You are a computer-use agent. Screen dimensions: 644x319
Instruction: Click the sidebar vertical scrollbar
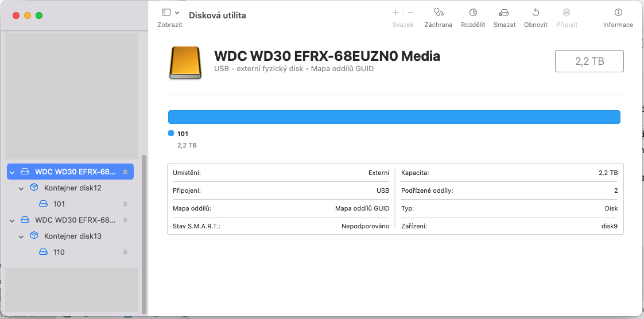point(143,234)
